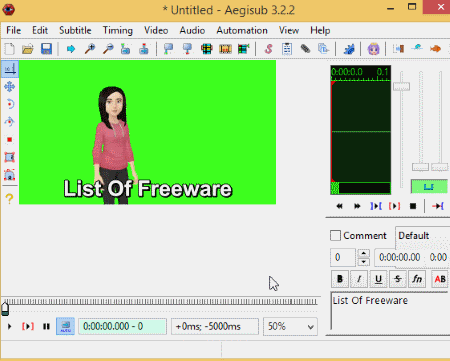Jump video to subtitle end icon
Screen dimensions: 450x361
click(144, 49)
